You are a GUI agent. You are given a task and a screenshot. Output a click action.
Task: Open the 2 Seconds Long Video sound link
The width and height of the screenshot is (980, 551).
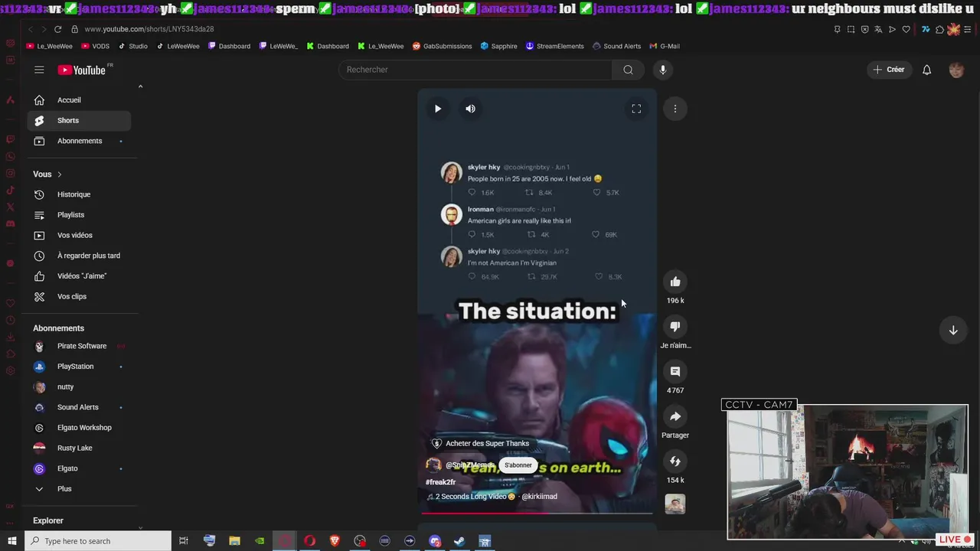[492, 497]
